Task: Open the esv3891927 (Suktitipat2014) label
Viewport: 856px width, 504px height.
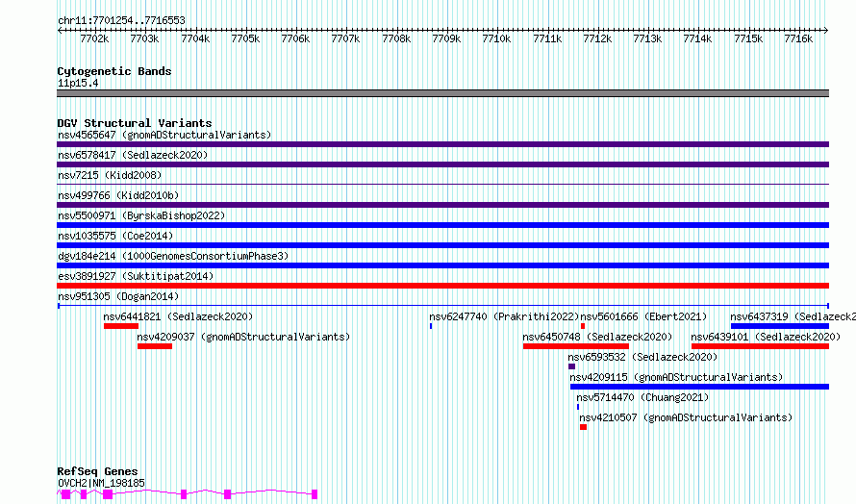Action: point(136,276)
